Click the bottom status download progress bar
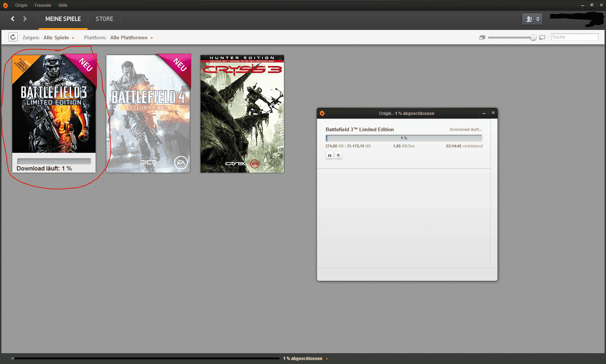The width and height of the screenshot is (606, 364). pos(145,358)
